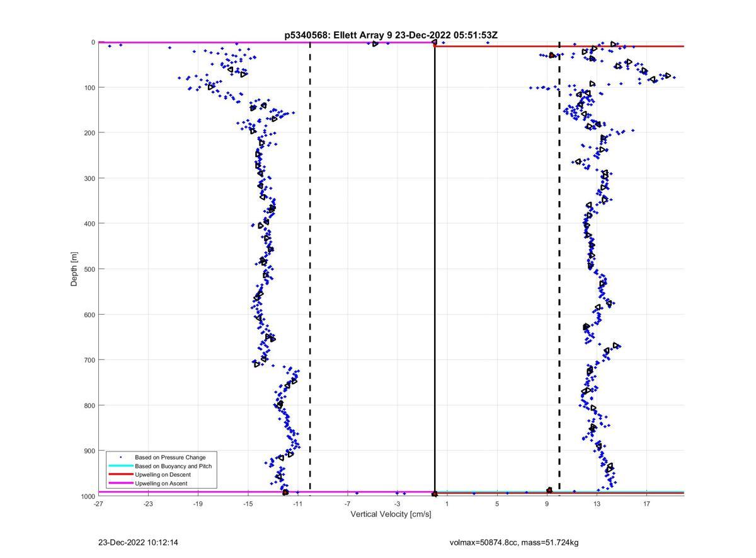Click the cyan line swatch in legend
This screenshot has width=756, height=558.
120,466
